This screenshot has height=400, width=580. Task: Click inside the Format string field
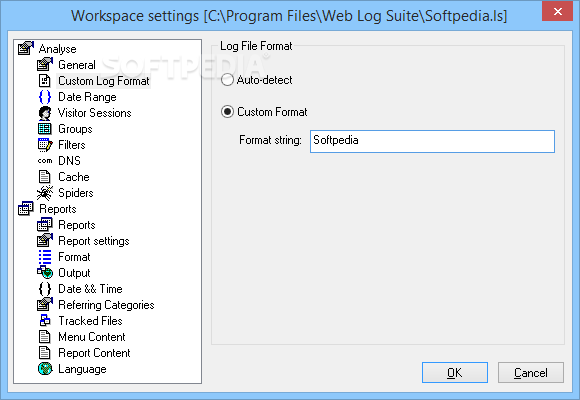[x=432, y=141]
